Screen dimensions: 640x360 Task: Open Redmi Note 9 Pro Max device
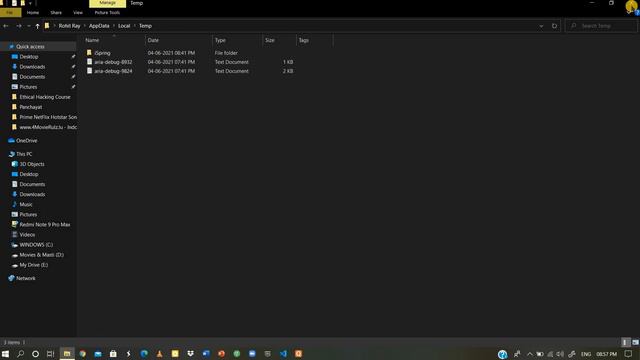tap(44, 224)
